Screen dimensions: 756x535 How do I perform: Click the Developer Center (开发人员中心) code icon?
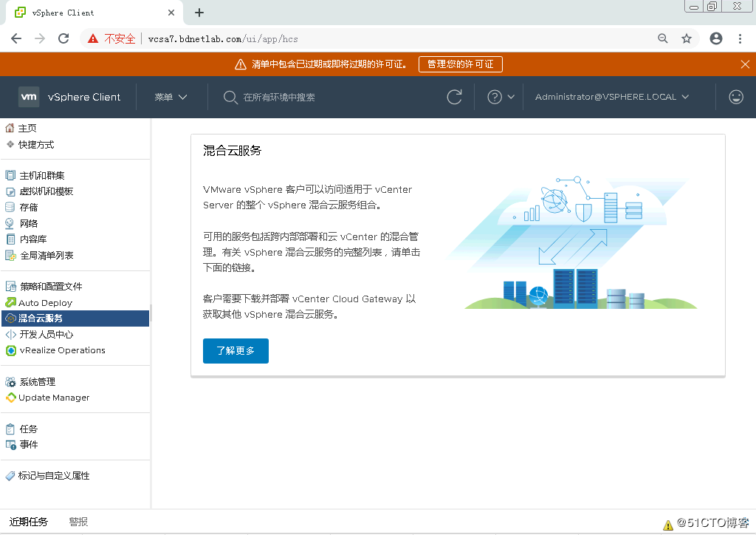10,334
